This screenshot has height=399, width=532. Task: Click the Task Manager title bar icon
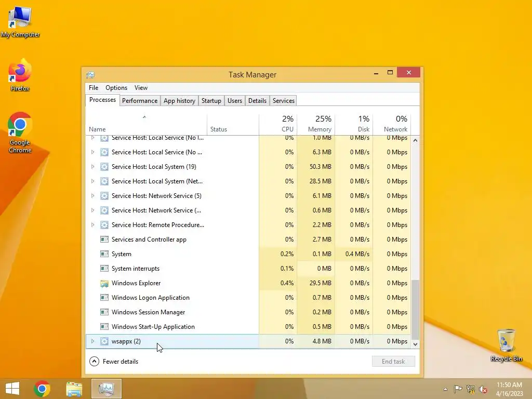click(90, 75)
